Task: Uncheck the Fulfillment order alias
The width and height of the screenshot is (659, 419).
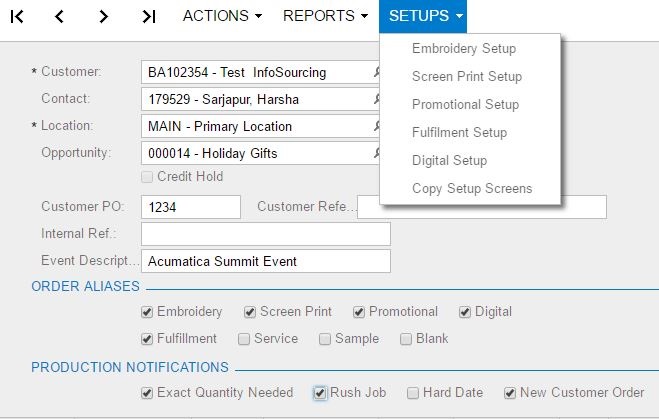Action: [147, 339]
